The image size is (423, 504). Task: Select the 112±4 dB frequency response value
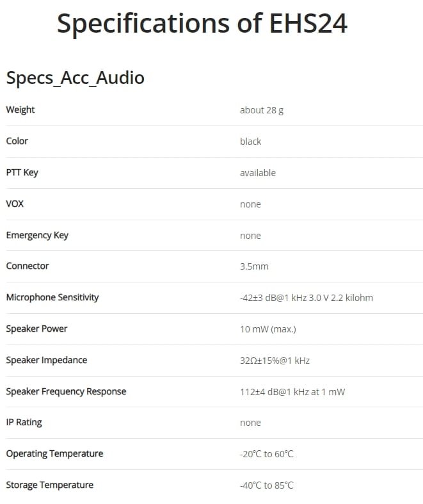pyautogui.click(x=292, y=392)
